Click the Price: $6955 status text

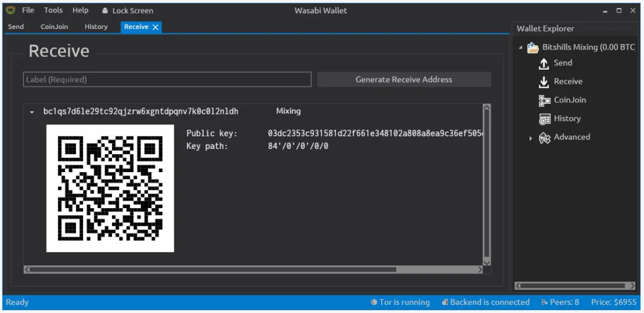(x=614, y=302)
